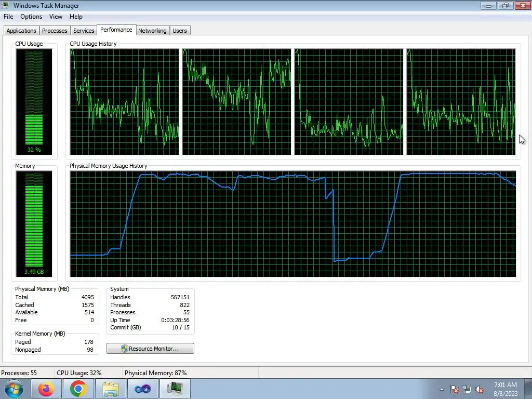
Task: Click the Memory gauge showing 3.49 GB
Action: point(34,224)
